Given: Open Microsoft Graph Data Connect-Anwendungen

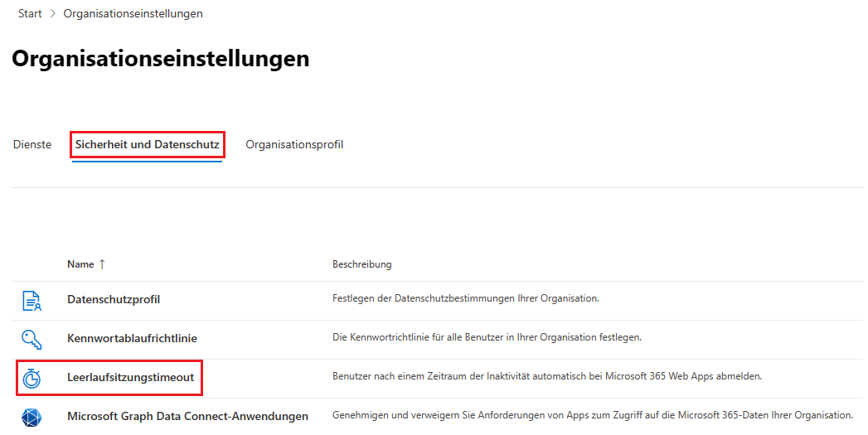Looking at the screenshot, I should pyautogui.click(x=187, y=416).
